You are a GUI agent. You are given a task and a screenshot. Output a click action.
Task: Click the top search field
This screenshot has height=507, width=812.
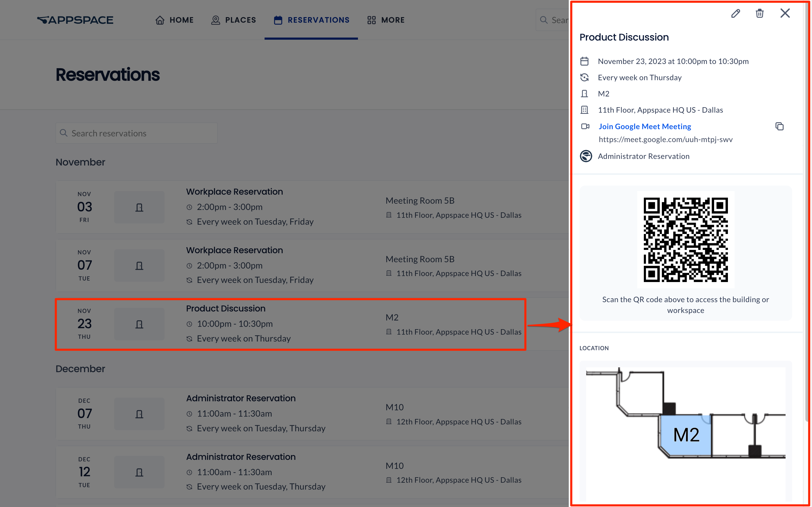pos(553,20)
